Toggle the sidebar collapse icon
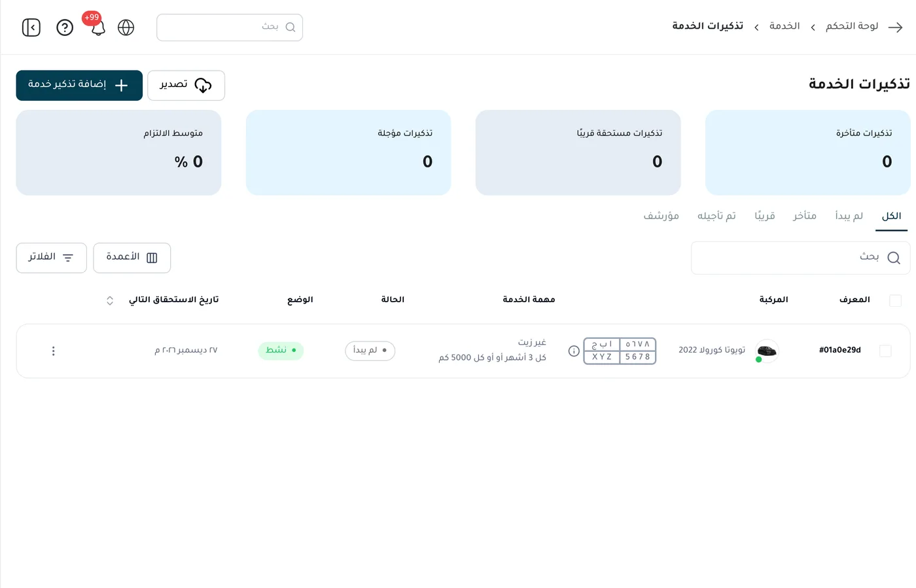Screen dimensions: 916x588 (31, 27)
